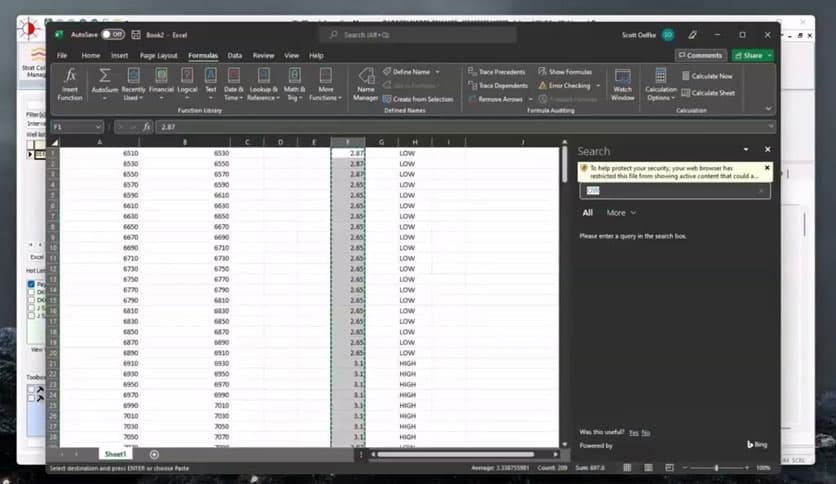Click Trace Precedents
Viewport: 836px width, 484px height.
496,71
